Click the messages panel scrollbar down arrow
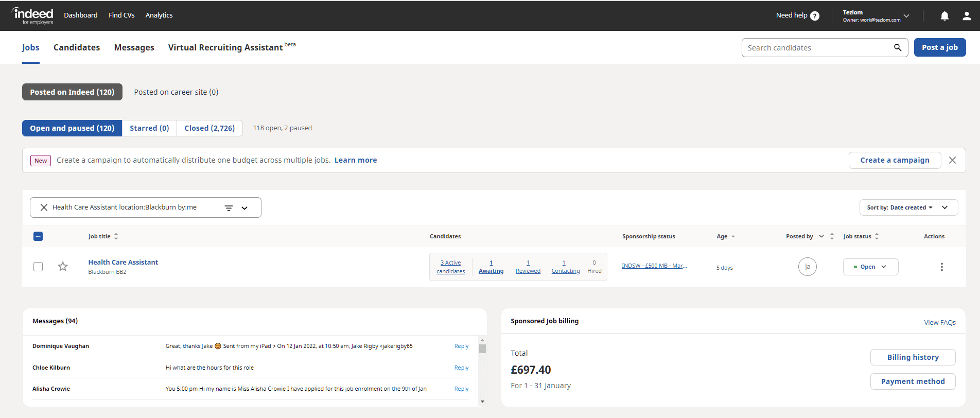This screenshot has width=980, height=418. pos(482,402)
